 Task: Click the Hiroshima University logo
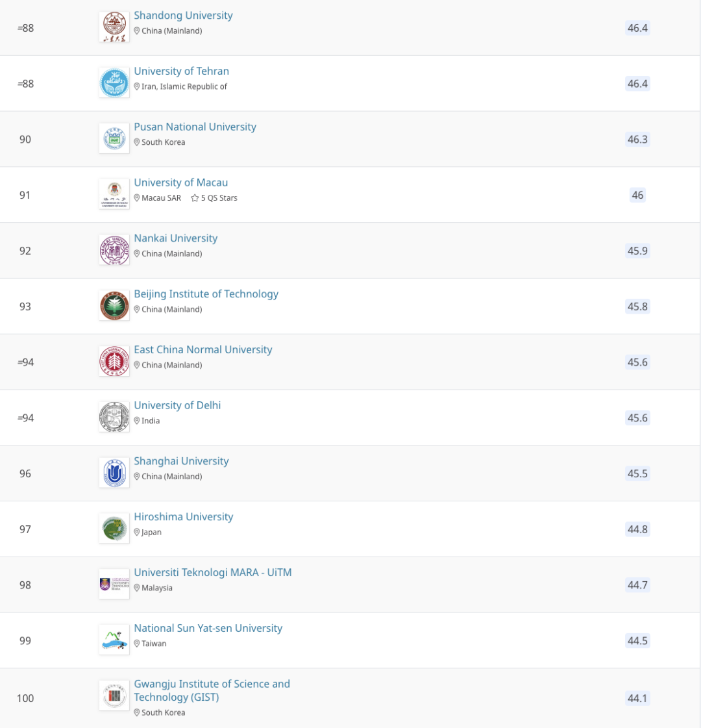(x=114, y=529)
